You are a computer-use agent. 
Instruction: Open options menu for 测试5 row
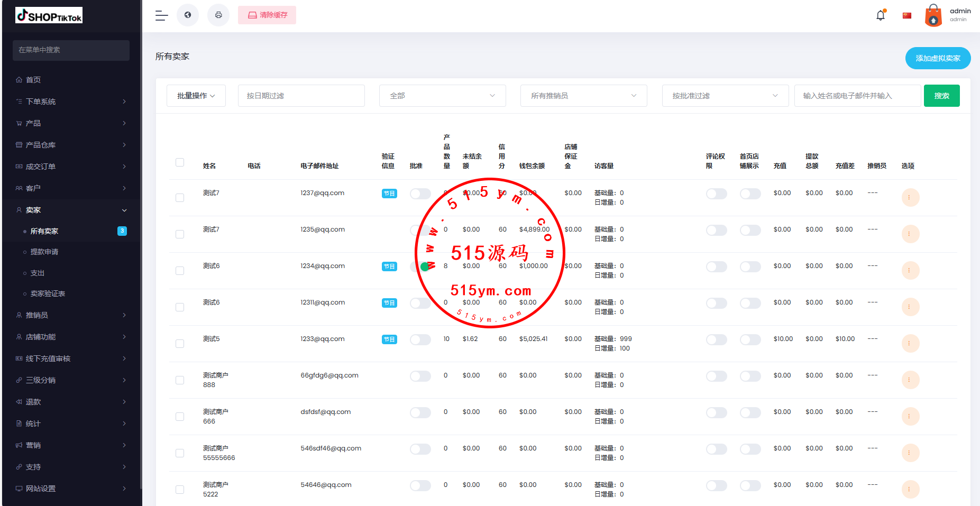[x=910, y=344]
